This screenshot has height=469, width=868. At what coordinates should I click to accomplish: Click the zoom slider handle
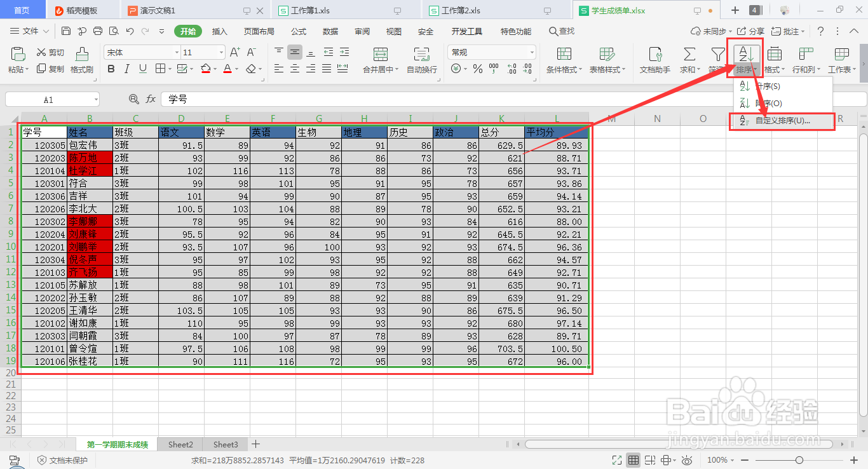tap(799, 460)
